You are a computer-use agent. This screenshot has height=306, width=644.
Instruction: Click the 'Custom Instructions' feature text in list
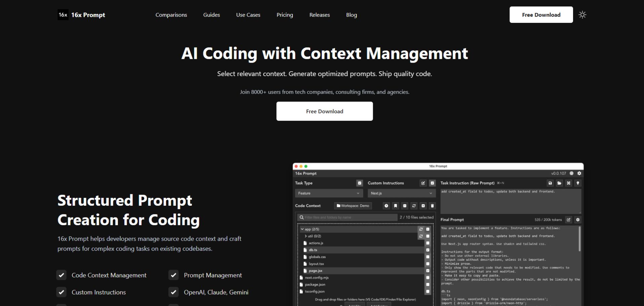99,292
